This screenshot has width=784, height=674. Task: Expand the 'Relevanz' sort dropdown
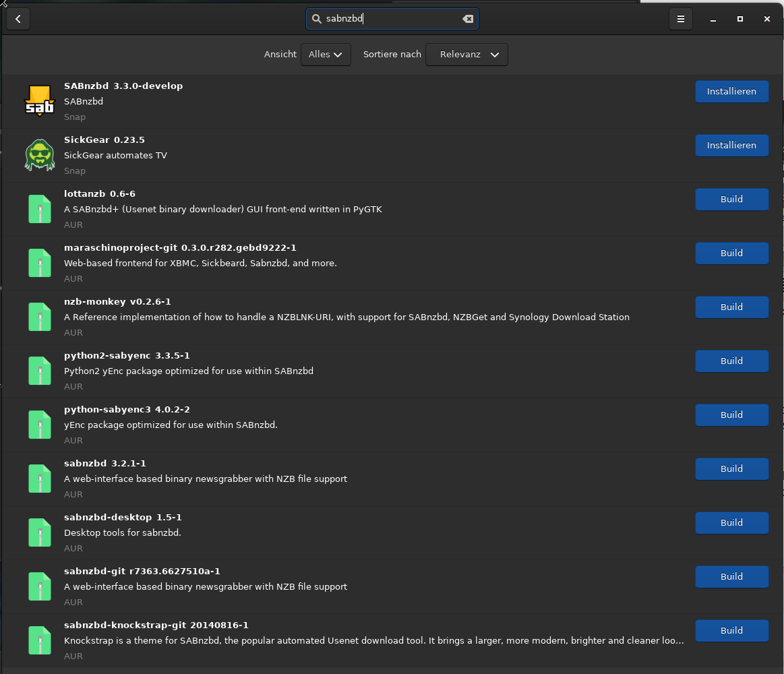click(466, 55)
